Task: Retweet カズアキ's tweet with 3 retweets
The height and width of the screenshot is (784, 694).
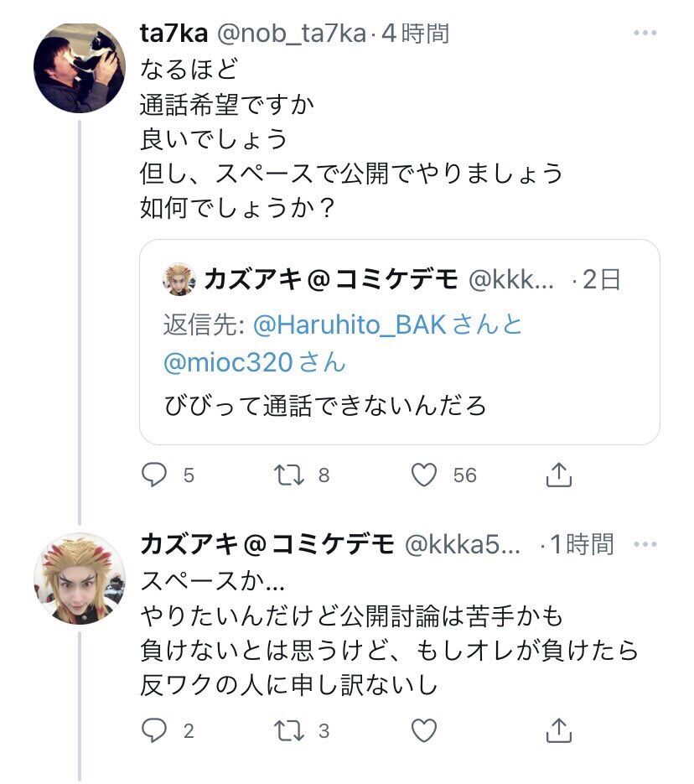Action: point(288,730)
